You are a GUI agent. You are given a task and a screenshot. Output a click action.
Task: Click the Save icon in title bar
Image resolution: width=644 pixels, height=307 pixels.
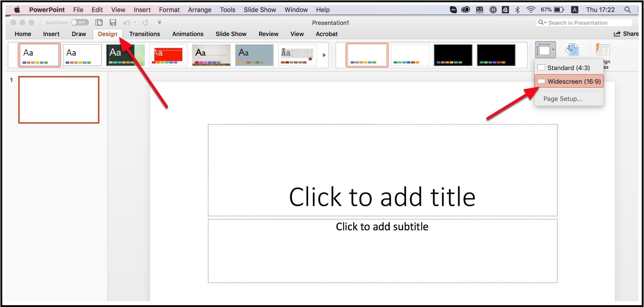[x=113, y=23]
